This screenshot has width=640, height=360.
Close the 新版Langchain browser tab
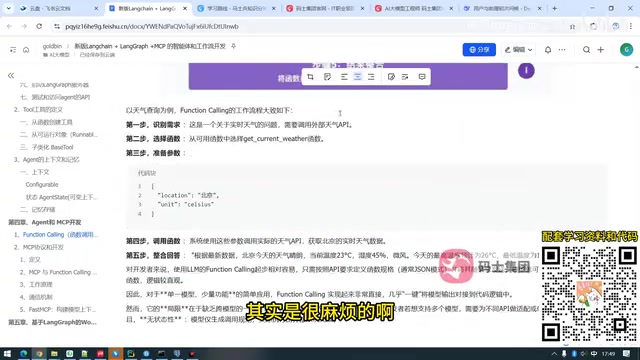[x=185, y=8]
